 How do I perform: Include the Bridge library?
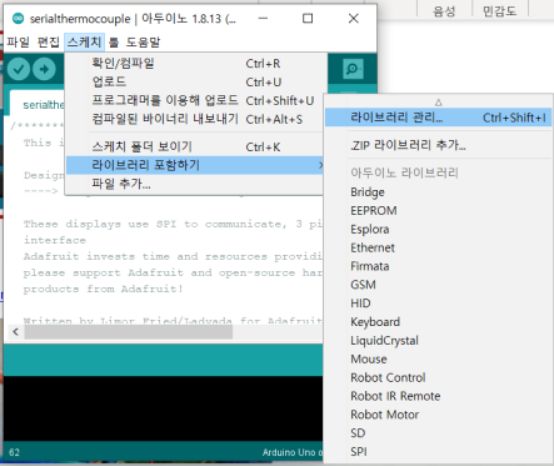tap(438, 192)
